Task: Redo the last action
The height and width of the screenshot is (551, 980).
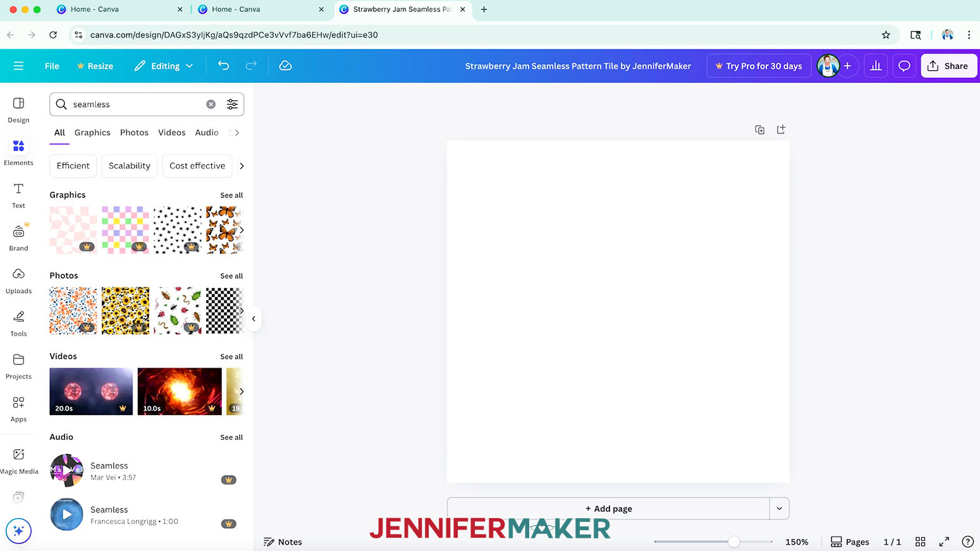Action: click(x=251, y=66)
